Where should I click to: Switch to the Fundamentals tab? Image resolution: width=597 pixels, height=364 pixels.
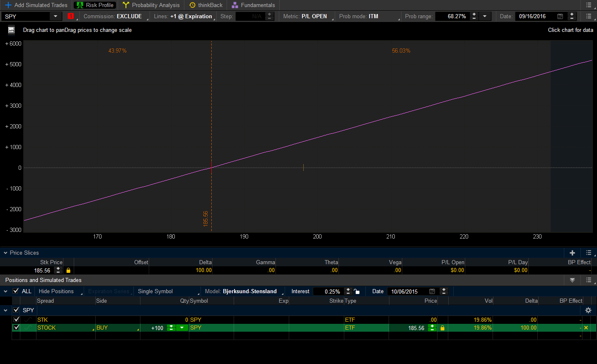click(253, 5)
